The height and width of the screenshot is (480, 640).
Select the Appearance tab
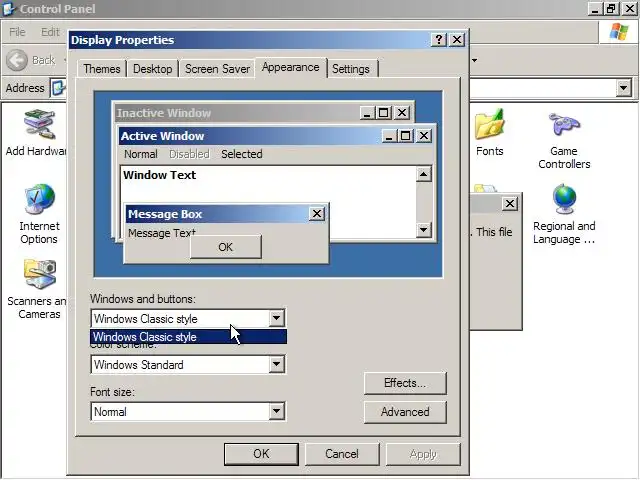pyautogui.click(x=291, y=67)
